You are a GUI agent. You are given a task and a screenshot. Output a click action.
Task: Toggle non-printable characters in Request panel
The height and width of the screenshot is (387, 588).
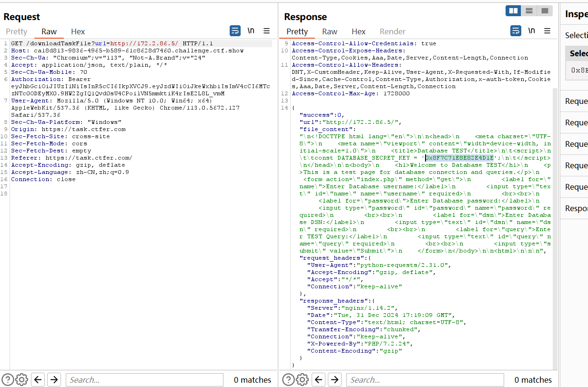pyautogui.click(x=251, y=31)
